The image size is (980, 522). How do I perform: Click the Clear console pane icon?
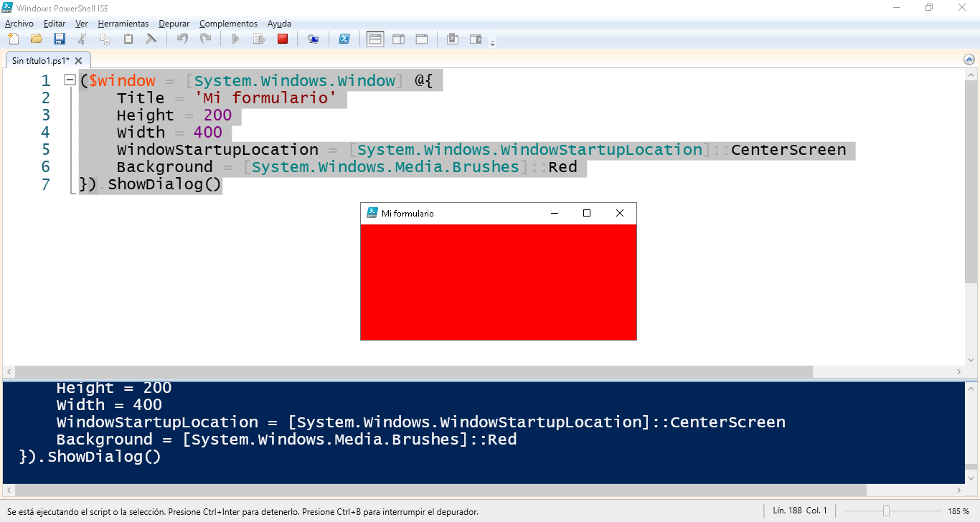[151, 39]
